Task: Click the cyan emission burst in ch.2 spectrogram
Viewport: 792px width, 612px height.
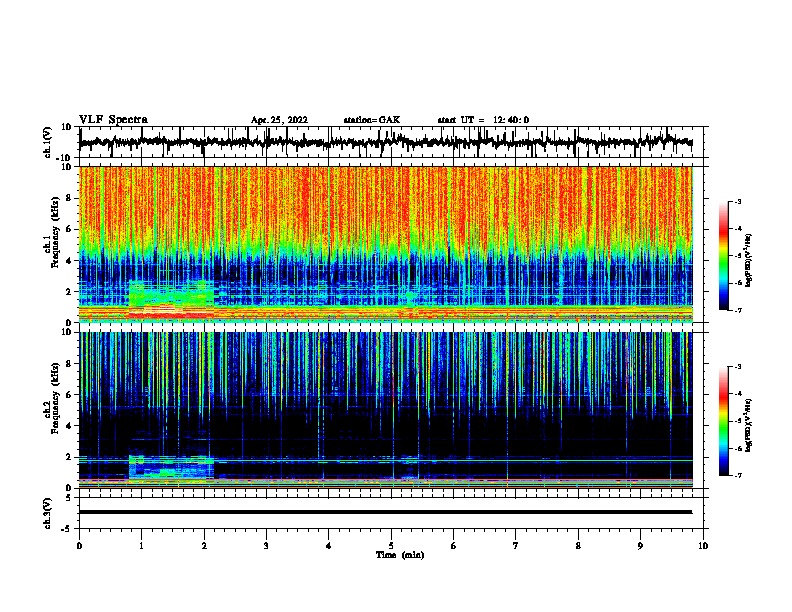Action: click(x=172, y=467)
